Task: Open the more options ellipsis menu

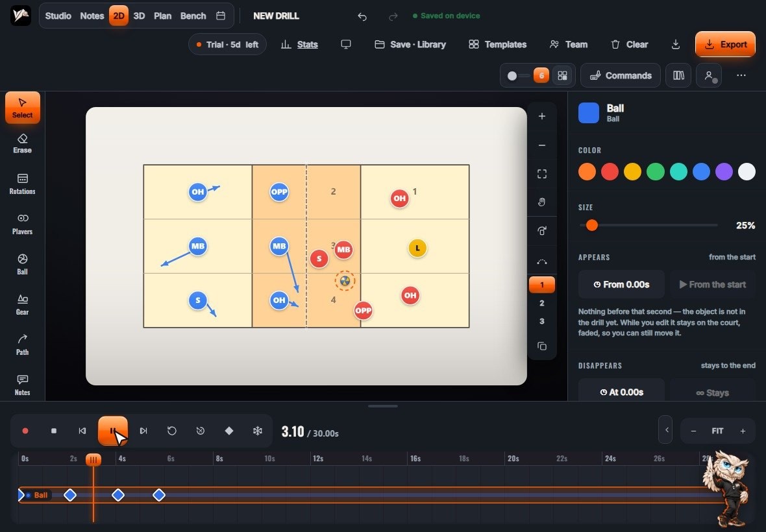Action: (741, 75)
